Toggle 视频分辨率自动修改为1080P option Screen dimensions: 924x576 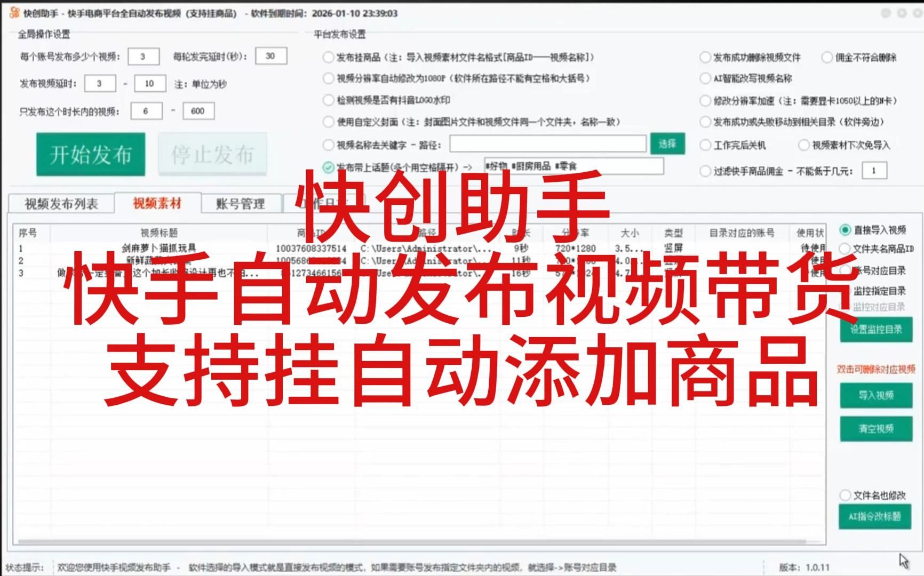pos(328,78)
